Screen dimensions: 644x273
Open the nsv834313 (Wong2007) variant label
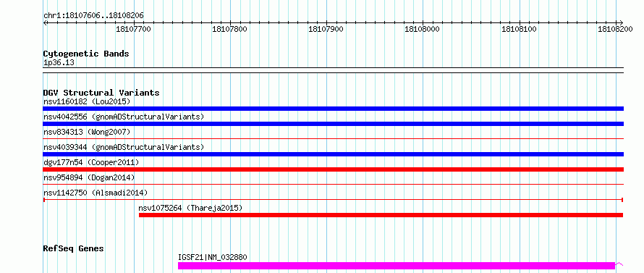pyautogui.click(x=87, y=132)
